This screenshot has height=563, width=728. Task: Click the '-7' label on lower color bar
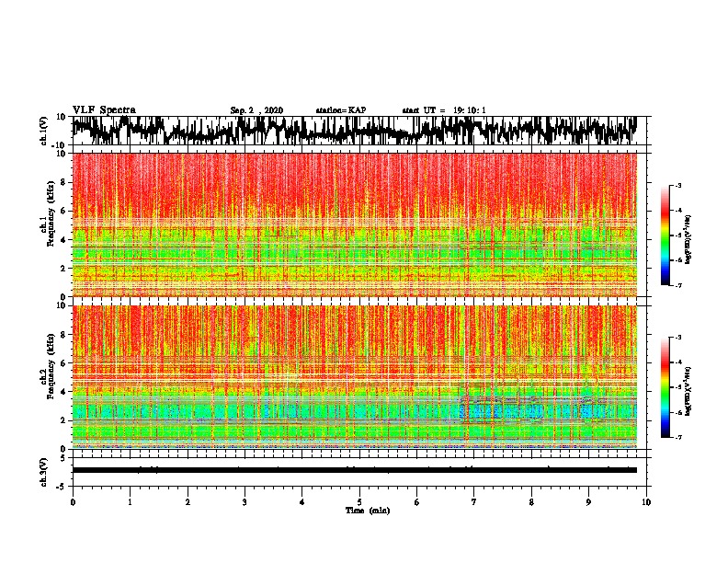coord(678,437)
